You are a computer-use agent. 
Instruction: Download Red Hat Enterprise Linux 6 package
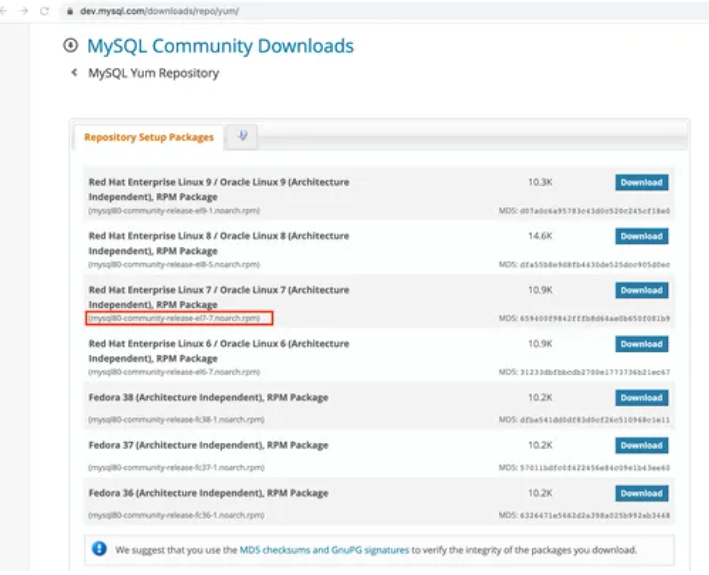click(641, 344)
